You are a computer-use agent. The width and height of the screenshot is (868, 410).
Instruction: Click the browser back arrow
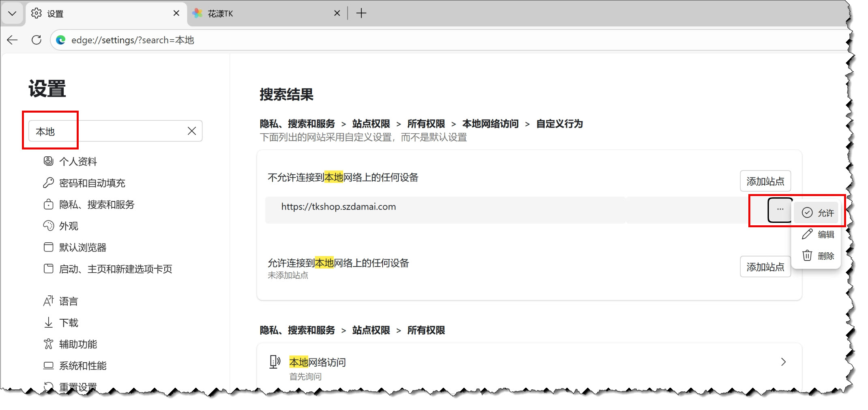tap(13, 40)
